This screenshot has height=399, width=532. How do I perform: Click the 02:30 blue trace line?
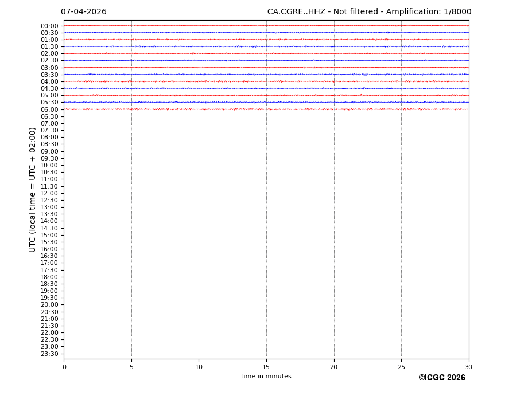(266, 60)
